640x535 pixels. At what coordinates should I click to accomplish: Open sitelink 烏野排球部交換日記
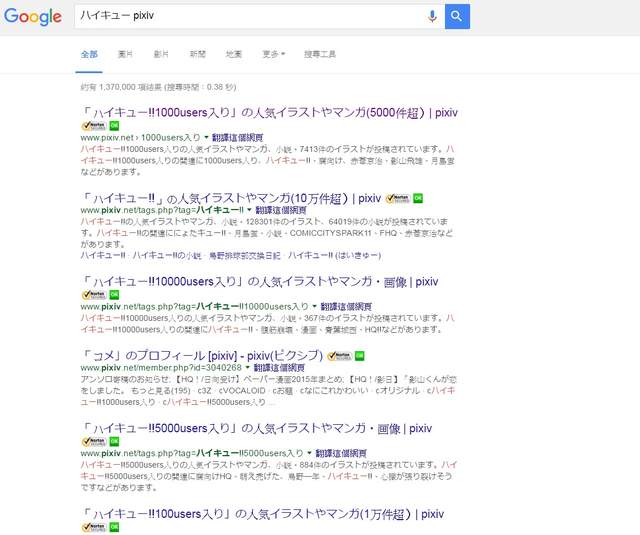[244, 255]
